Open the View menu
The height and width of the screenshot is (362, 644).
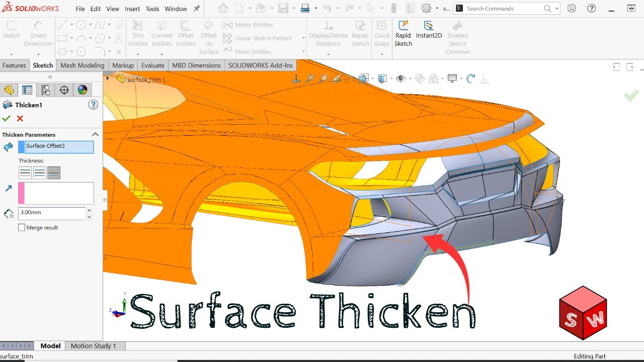(113, 9)
